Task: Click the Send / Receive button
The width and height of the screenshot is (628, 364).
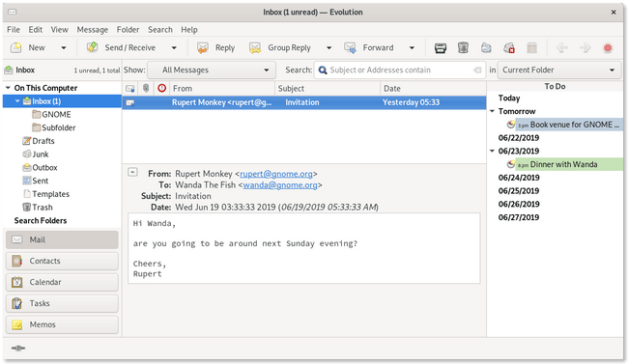Action: point(122,47)
